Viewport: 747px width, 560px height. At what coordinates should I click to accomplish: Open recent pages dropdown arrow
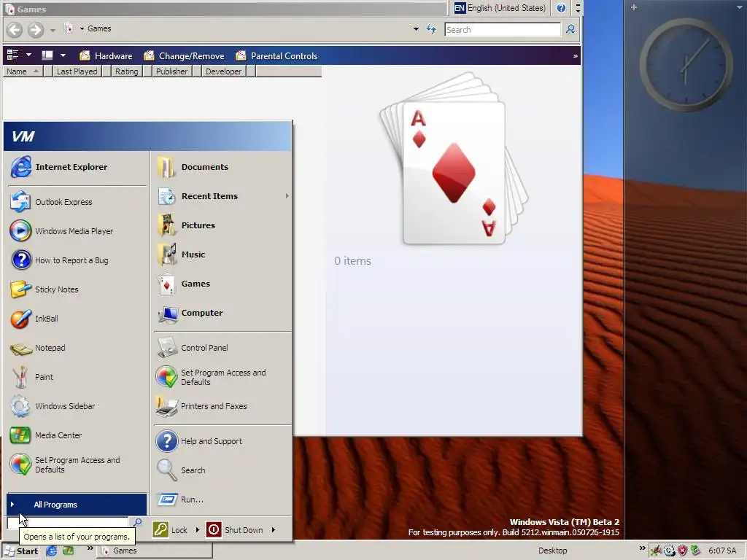coord(53,30)
